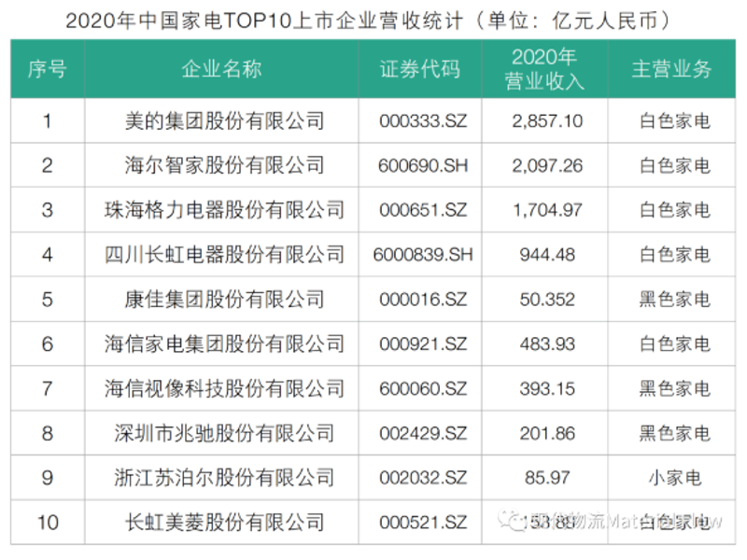The width and height of the screenshot is (747, 560).
Task: Select stock code 600690.SH
Action: tap(423, 166)
